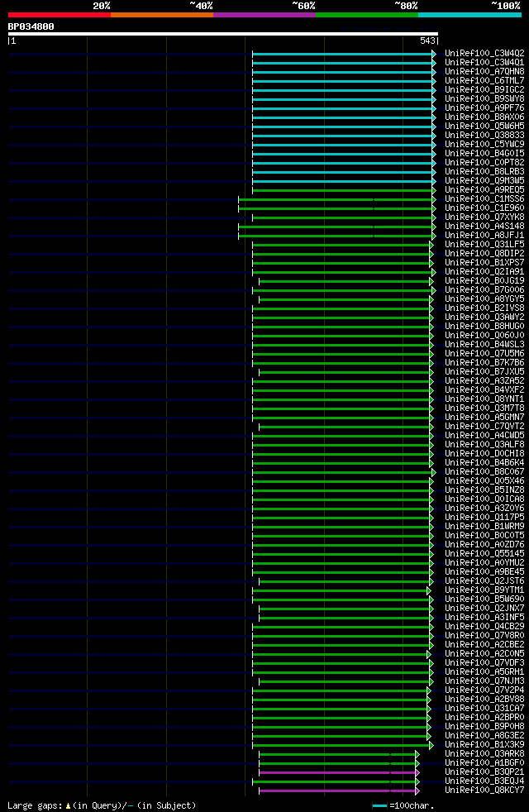The width and height of the screenshot is (529, 812).
Task: Choose the UniRef100_B9YTM1 label
Action: click(x=484, y=590)
